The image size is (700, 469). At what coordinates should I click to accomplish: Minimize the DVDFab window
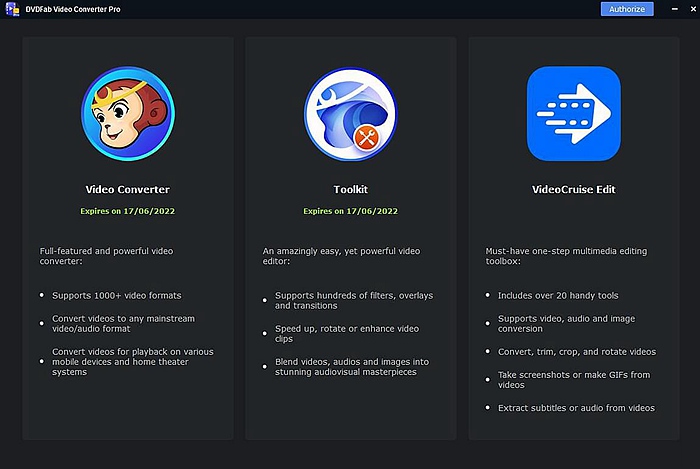[x=675, y=9]
